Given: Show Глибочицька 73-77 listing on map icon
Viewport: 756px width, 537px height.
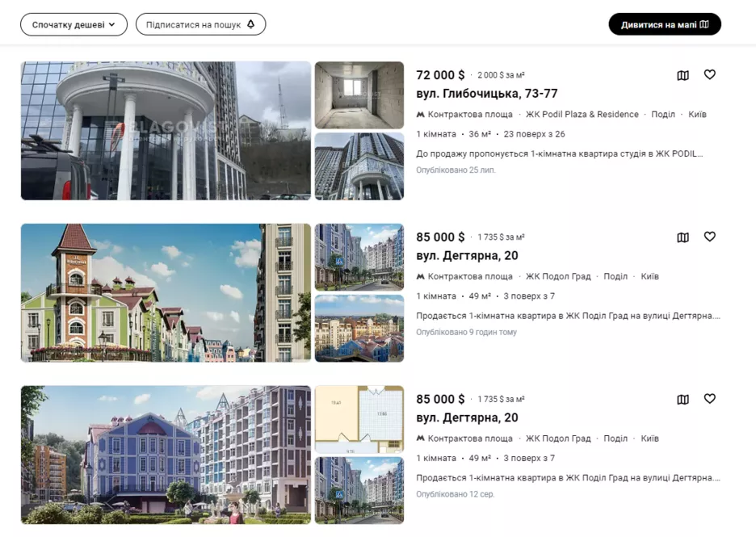Looking at the screenshot, I should 682,75.
